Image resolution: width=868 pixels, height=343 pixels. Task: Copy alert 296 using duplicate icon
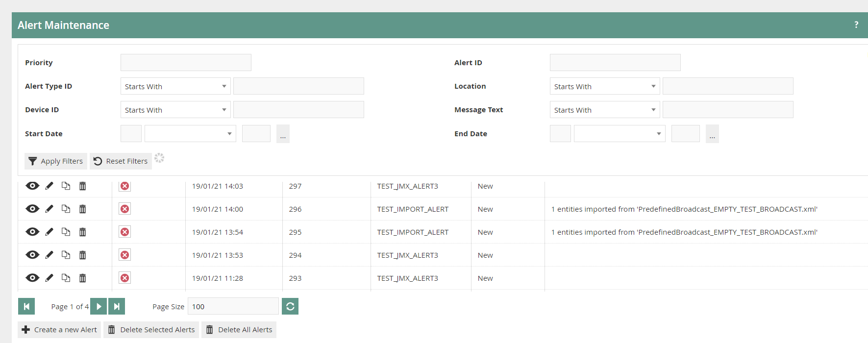[x=66, y=209]
